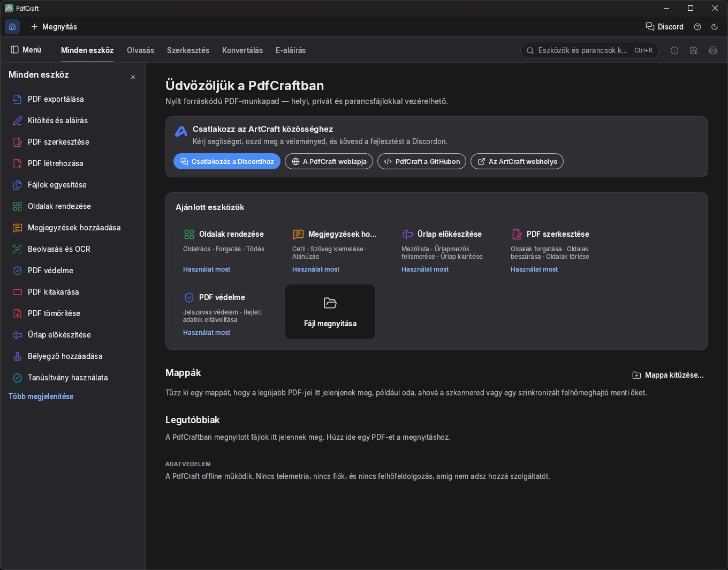Image resolution: width=728 pixels, height=570 pixels.
Task: Switch to the E-aláírás tab
Action: click(291, 50)
